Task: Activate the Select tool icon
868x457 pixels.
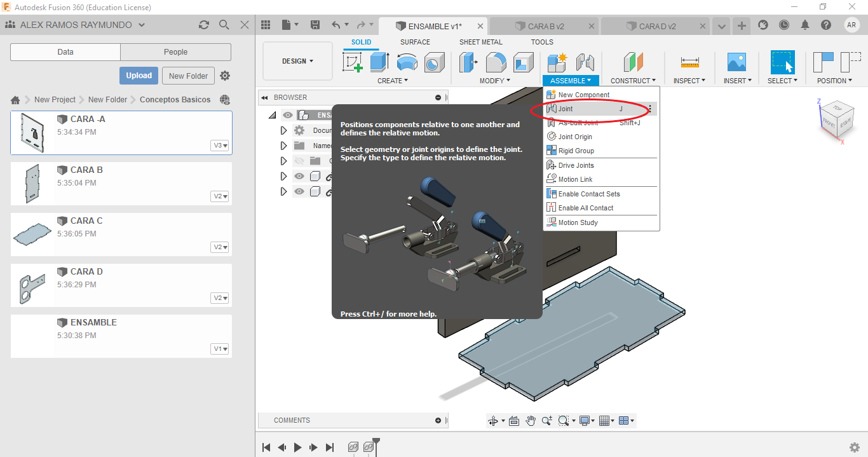Action: click(782, 62)
